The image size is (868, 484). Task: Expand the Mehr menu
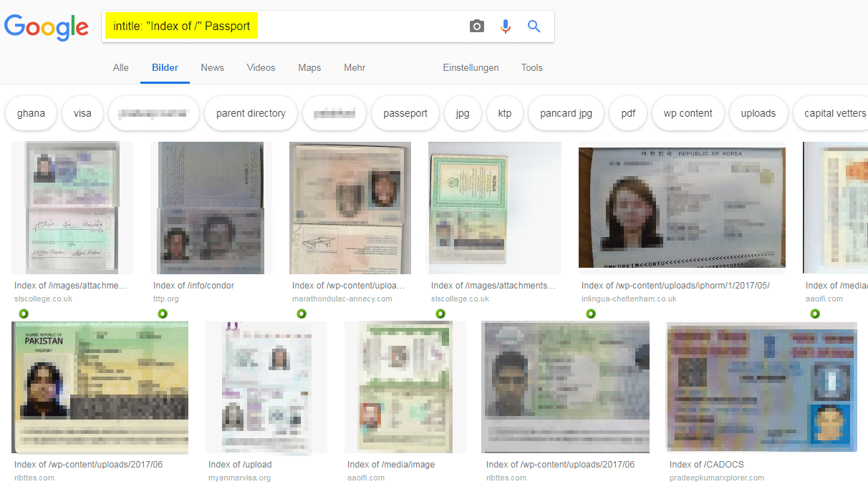(x=355, y=67)
